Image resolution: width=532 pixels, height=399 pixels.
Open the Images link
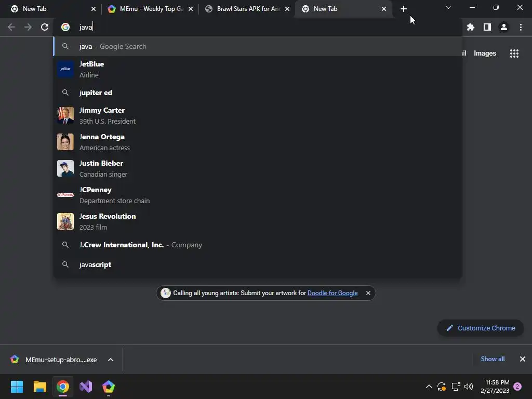[x=485, y=54]
